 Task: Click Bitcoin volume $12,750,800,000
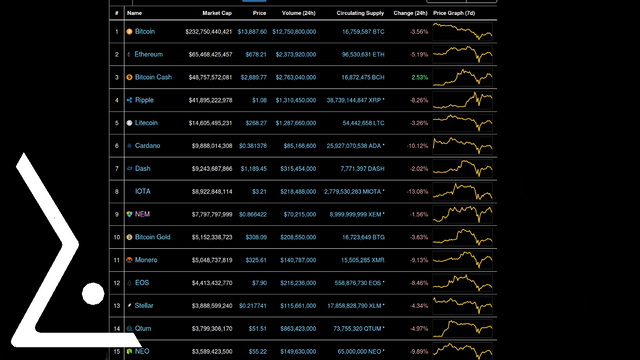(294, 31)
